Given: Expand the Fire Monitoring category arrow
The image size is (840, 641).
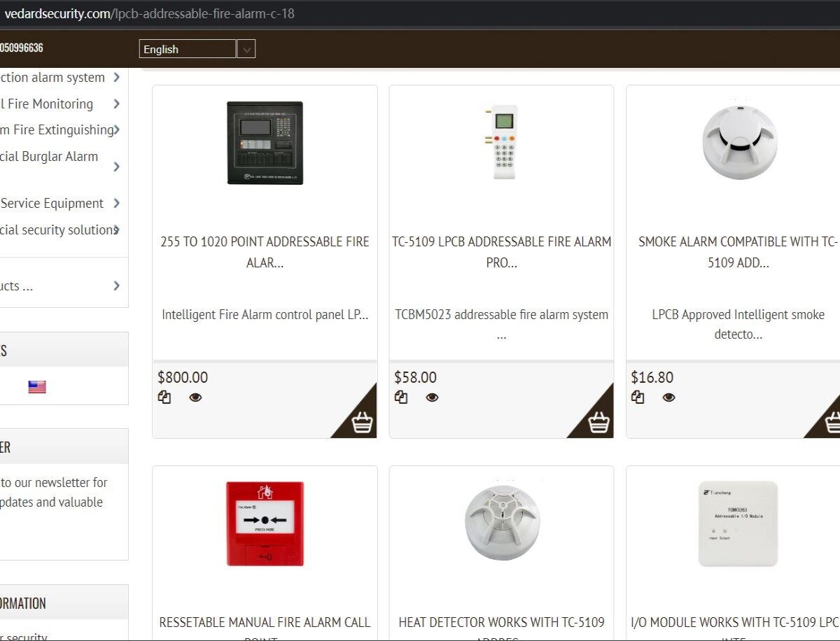Looking at the screenshot, I should 116,104.
